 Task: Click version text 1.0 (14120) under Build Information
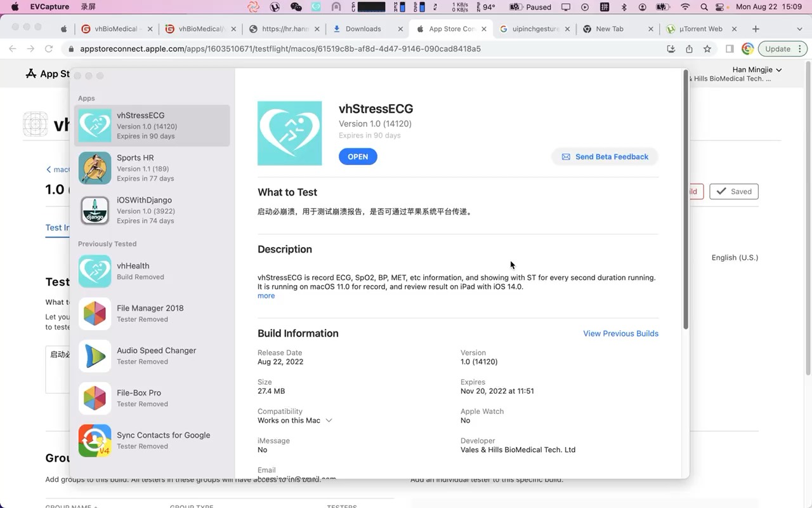[x=479, y=362]
